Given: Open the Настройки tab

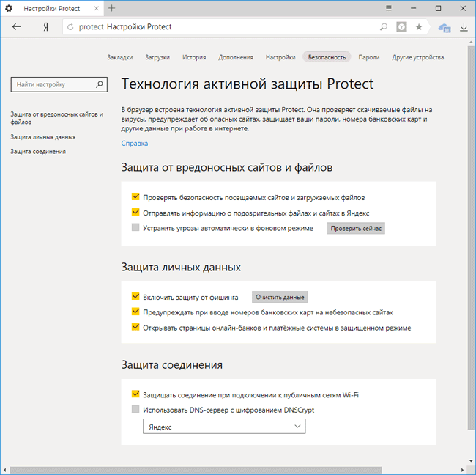Looking at the screenshot, I should (280, 57).
